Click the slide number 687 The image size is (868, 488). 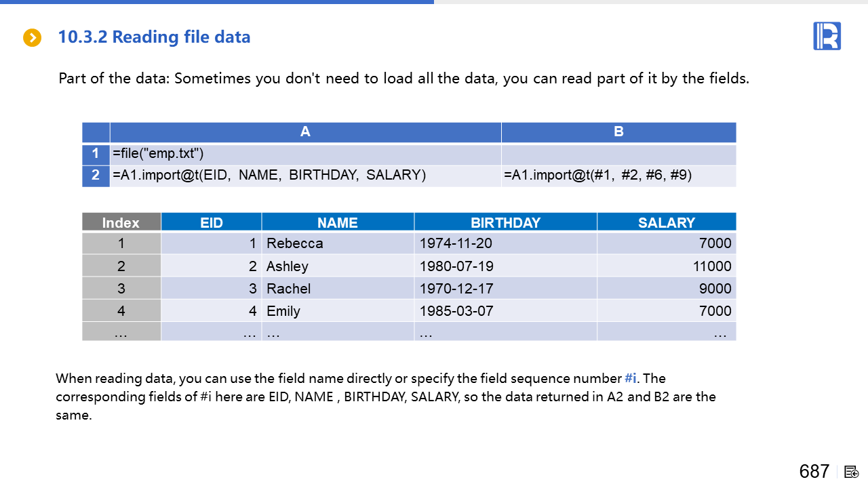pyautogui.click(x=814, y=472)
